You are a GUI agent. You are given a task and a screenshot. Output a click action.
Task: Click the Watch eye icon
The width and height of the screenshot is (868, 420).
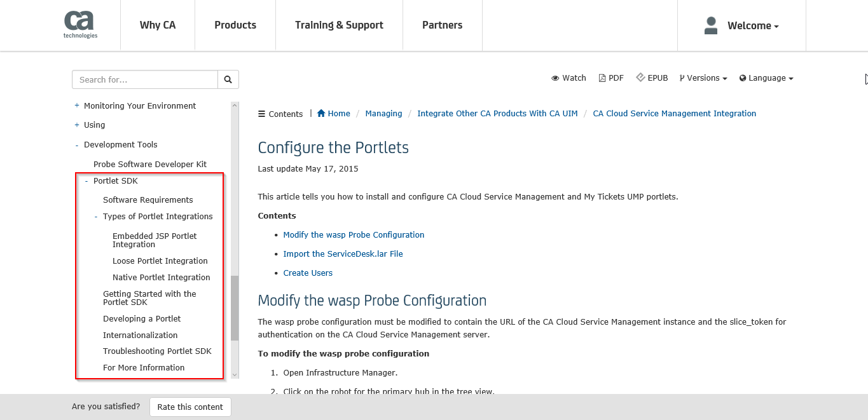(x=555, y=78)
